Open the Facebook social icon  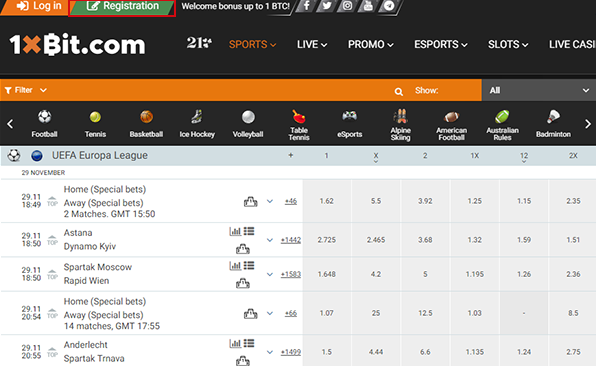coord(306,6)
